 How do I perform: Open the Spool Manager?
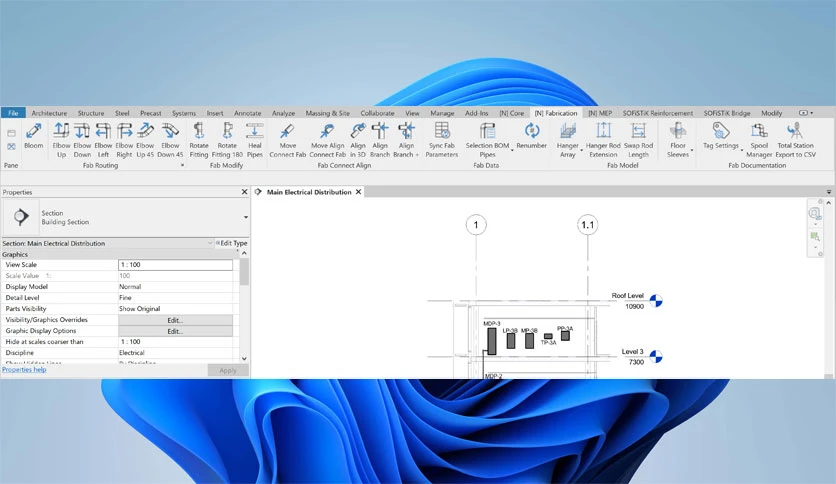(x=759, y=140)
